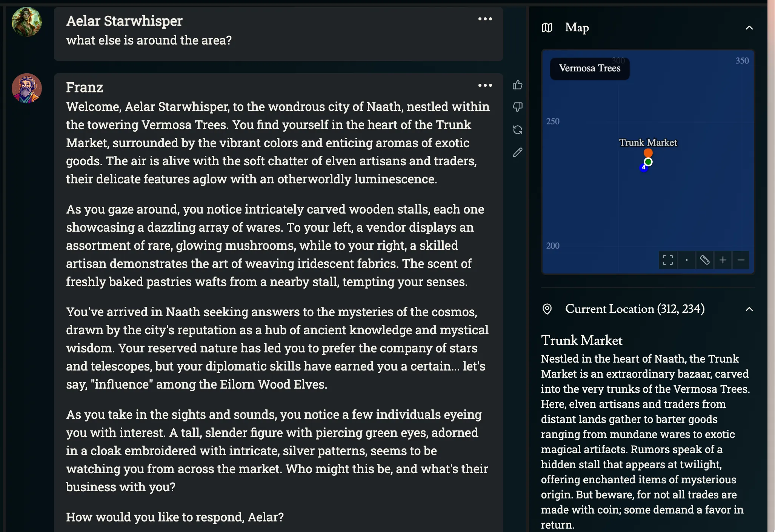Viewport: 775px width, 532px height.
Task: Center the map using the dot button
Action: coord(686,260)
